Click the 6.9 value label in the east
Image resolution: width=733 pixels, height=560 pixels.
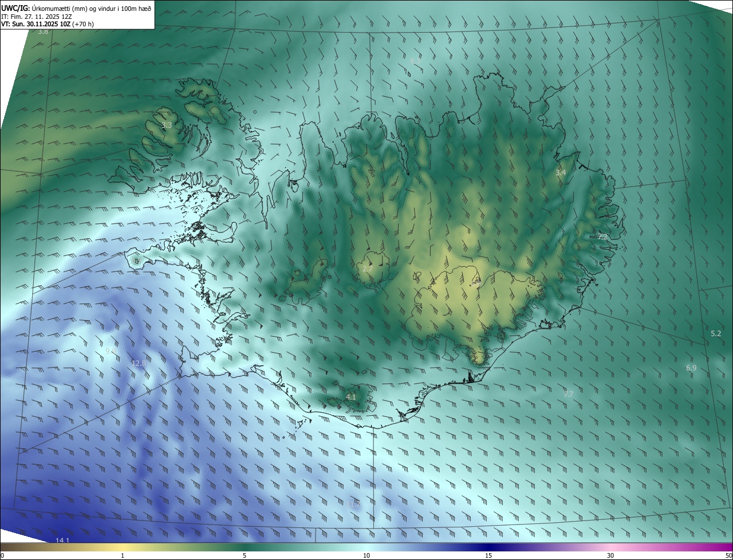tap(691, 368)
